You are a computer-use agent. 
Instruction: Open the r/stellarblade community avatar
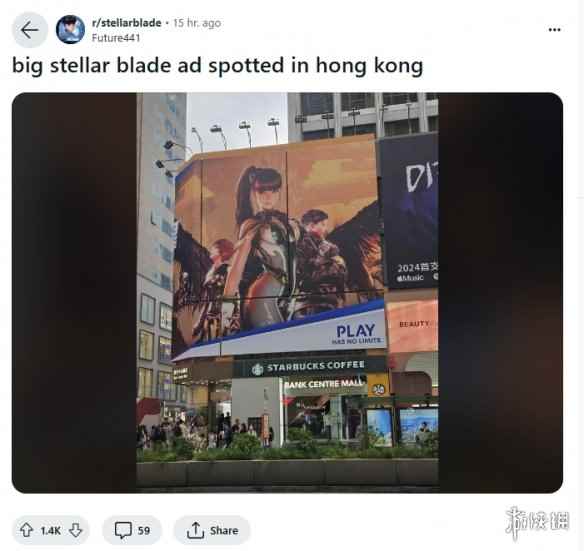coord(70,30)
